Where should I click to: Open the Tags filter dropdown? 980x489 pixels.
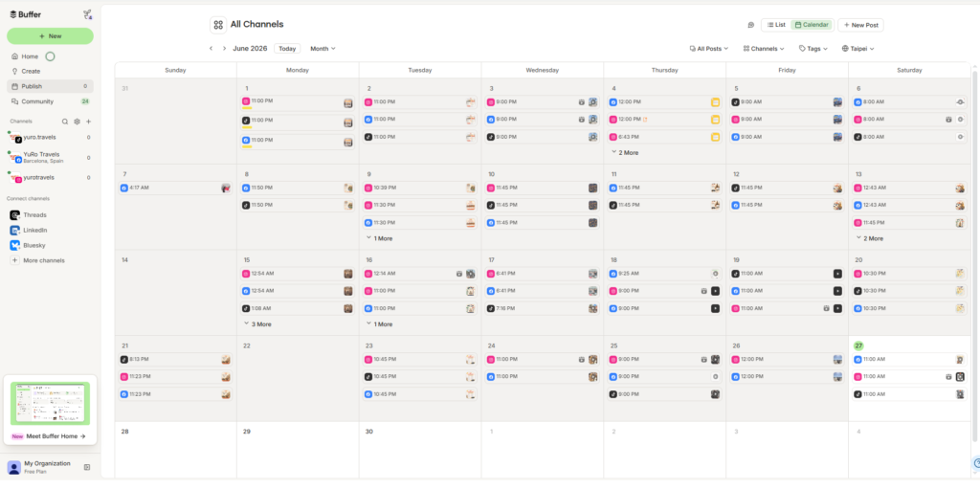[x=813, y=48]
